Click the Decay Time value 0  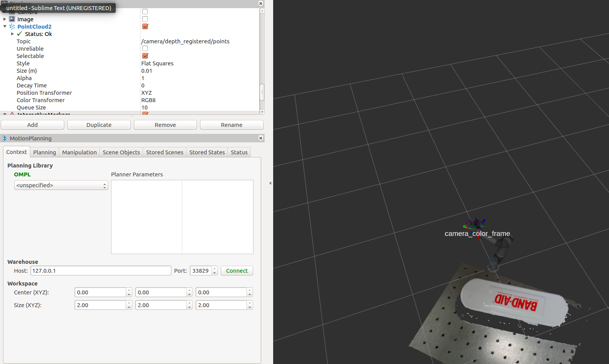(143, 85)
